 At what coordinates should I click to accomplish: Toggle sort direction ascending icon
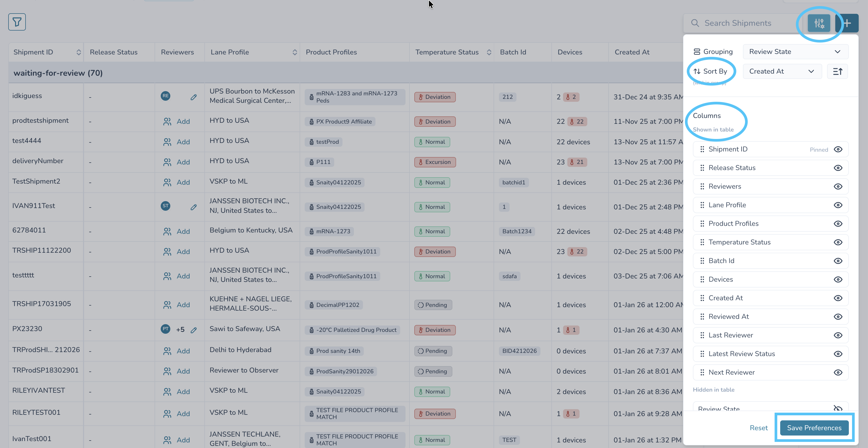point(837,71)
